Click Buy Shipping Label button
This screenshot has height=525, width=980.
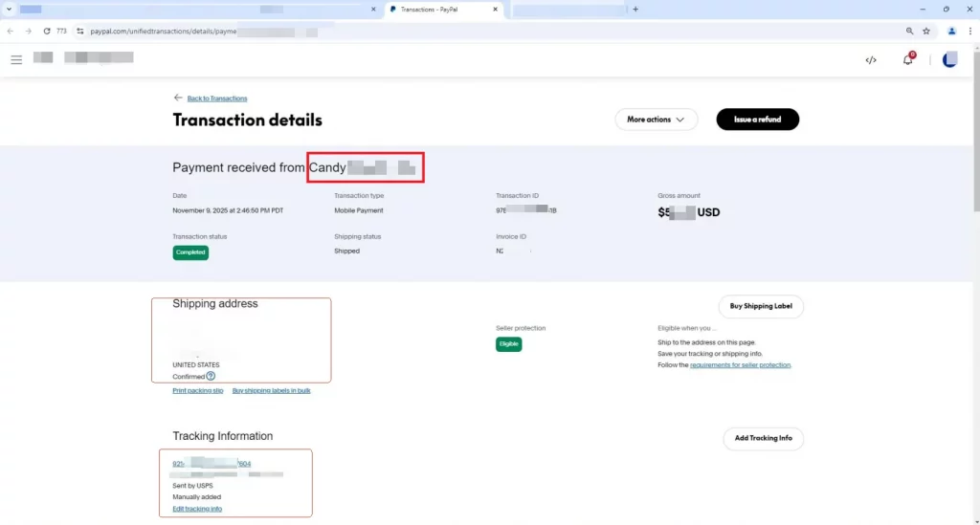pyautogui.click(x=761, y=306)
